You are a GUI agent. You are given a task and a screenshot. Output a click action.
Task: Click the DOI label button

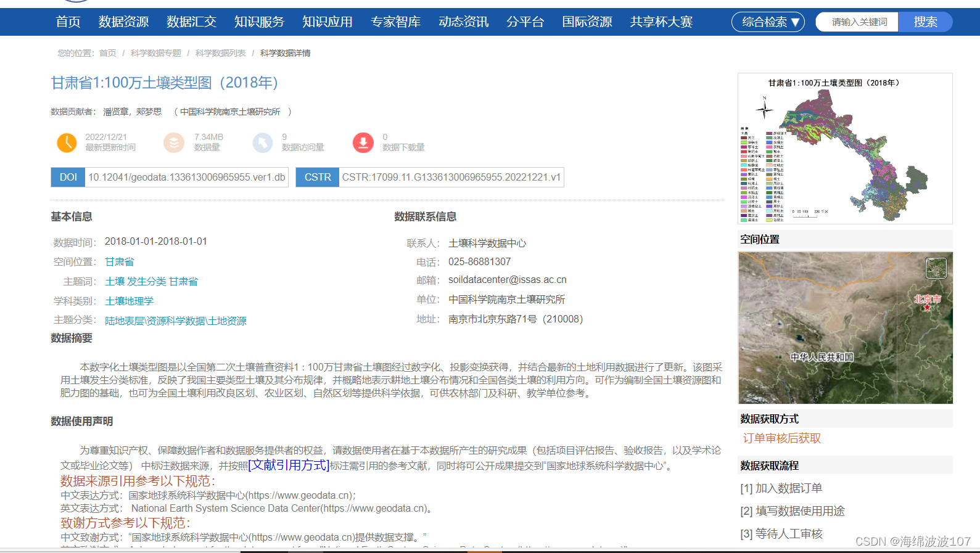click(x=68, y=177)
